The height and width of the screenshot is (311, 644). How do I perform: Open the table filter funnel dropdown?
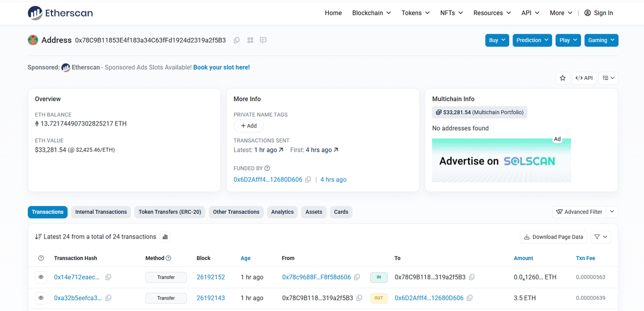pos(601,237)
